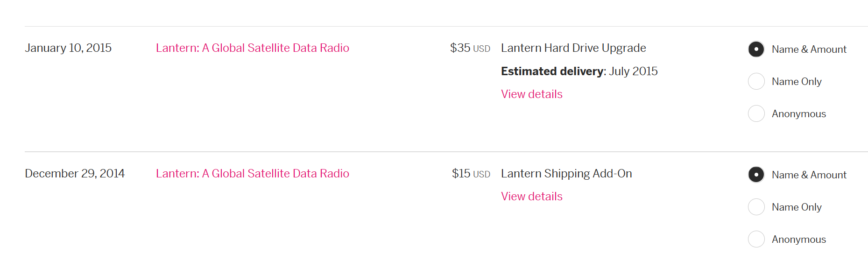View details of Lantern Shipping Add-On
The image size is (868, 261).
coord(532,197)
